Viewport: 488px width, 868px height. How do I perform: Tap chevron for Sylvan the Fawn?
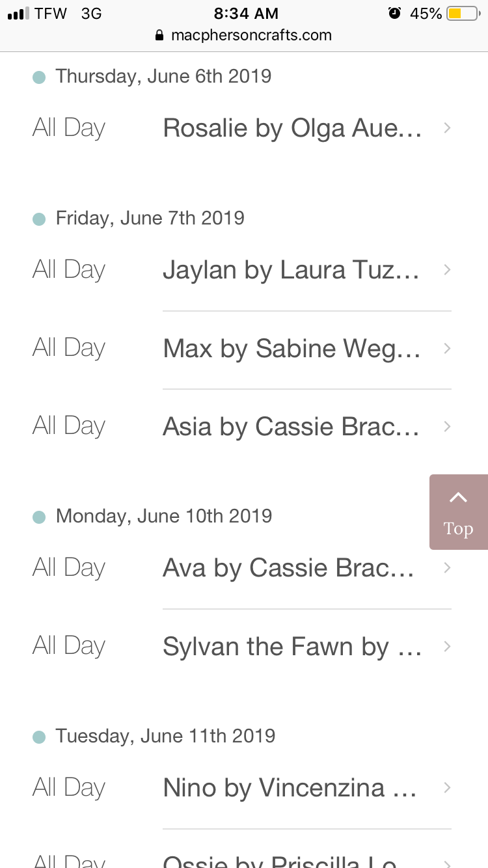tap(447, 646)
